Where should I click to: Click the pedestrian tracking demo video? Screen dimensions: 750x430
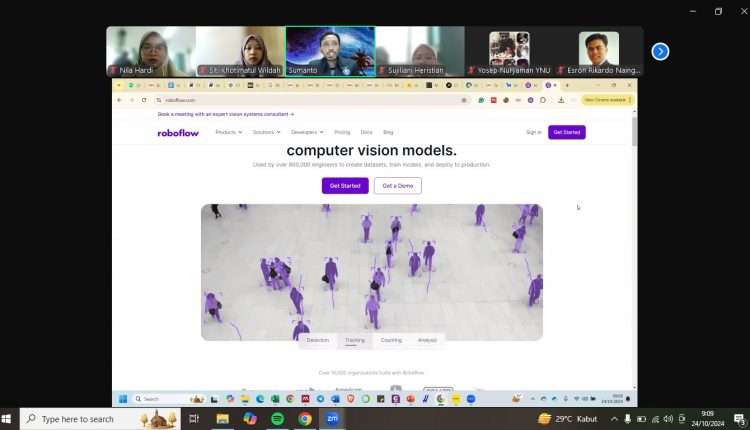372,272
